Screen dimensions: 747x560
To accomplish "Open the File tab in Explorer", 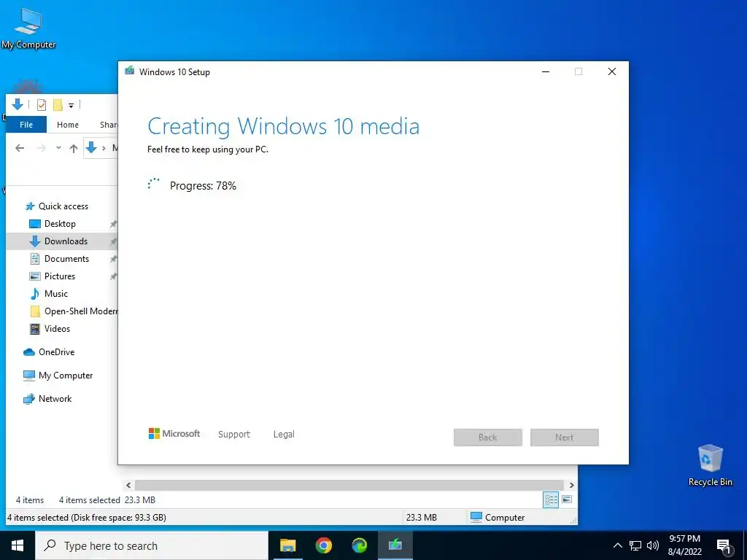I will pos(26,125).
